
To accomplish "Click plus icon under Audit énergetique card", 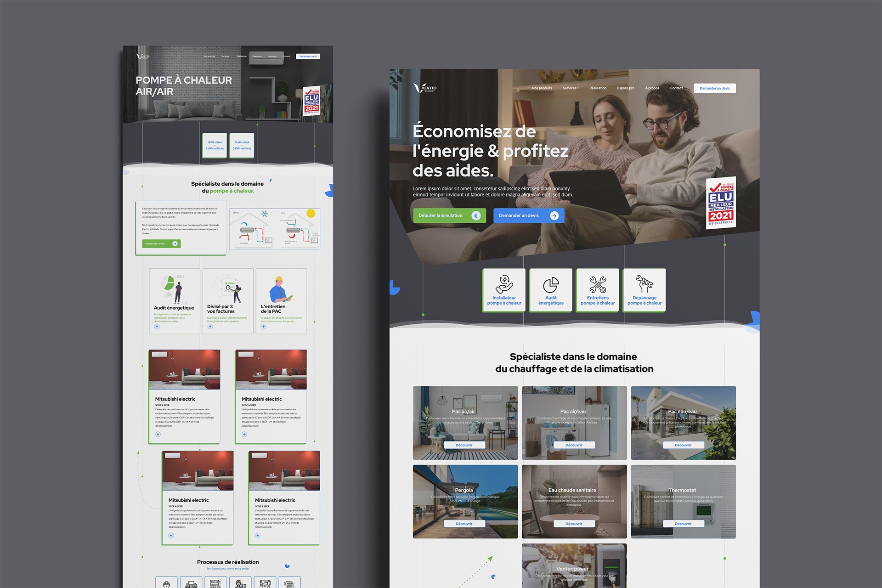I will tap(157, 327).
